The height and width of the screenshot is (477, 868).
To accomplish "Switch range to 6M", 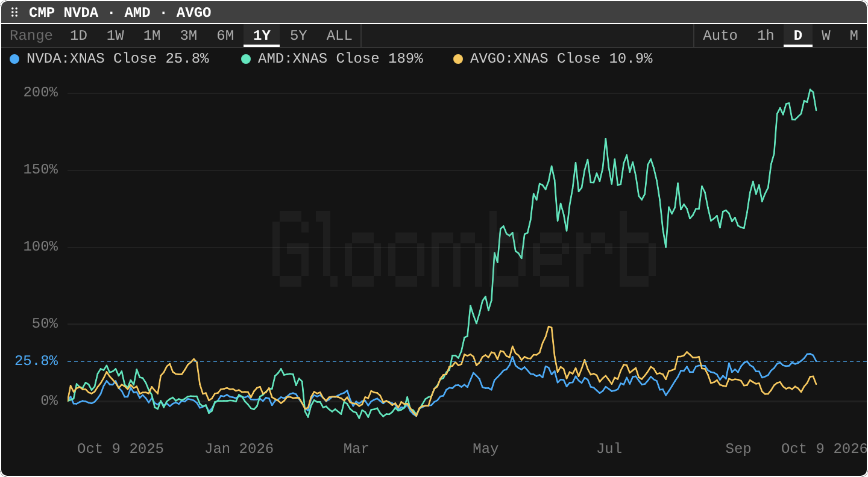I will (x=225, y=36).
